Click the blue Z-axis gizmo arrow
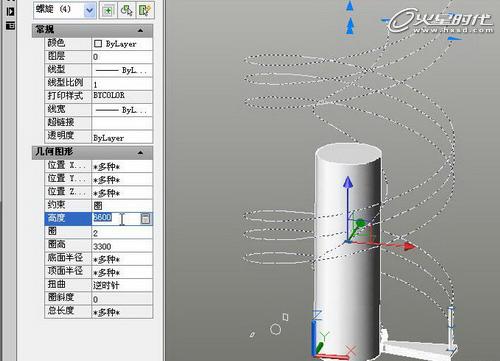Viewport: 500px width, 361px height. 348,183
